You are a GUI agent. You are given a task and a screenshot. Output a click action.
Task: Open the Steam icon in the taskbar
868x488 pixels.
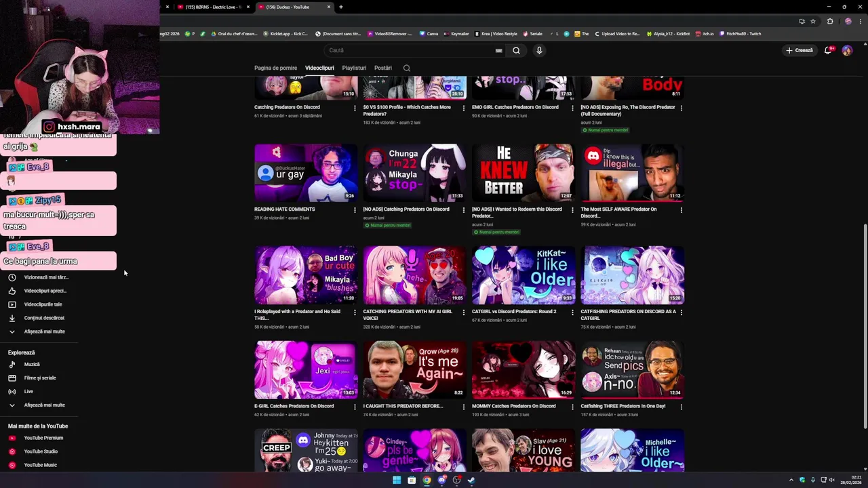pos(471,481)
